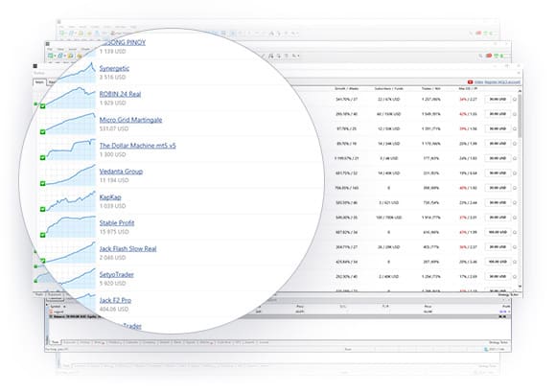Click green status icon beside Micro Grid Martingale
The height and width of the screenshot is (392, 556).
(42, 132)
